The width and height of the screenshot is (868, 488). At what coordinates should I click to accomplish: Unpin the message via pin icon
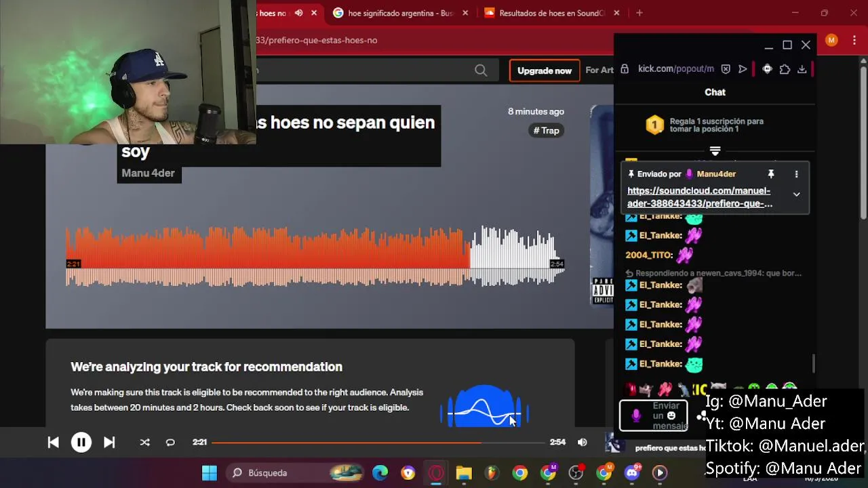pyautogui.click(x=770, y=174)
